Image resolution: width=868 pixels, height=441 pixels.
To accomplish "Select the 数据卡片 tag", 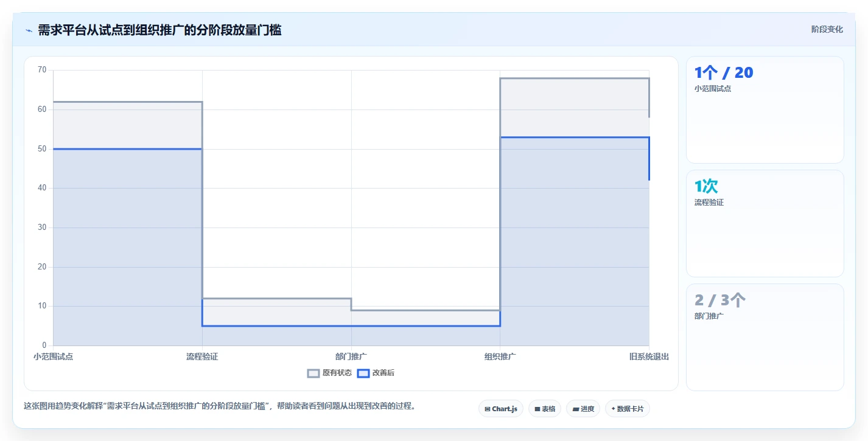I will coord(628,409).
